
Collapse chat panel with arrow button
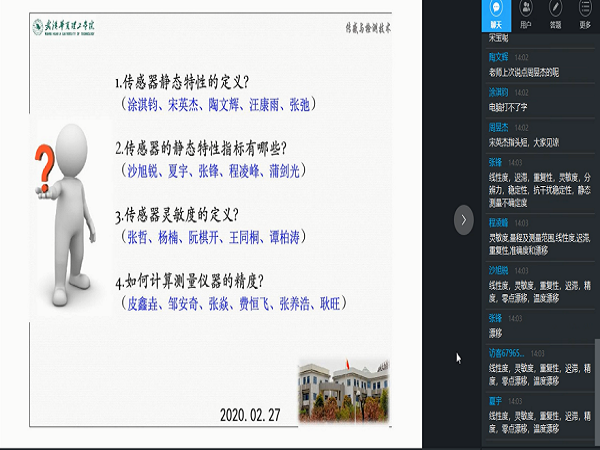(463, 220)
